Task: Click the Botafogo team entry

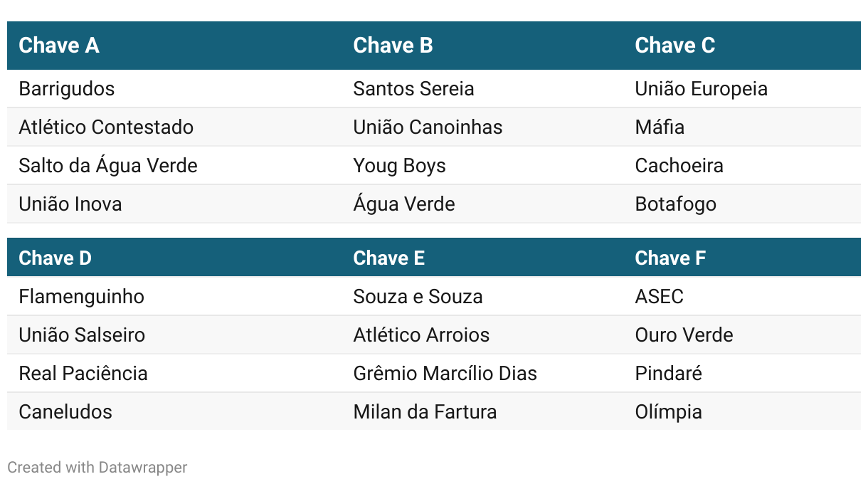Action: 675,204
